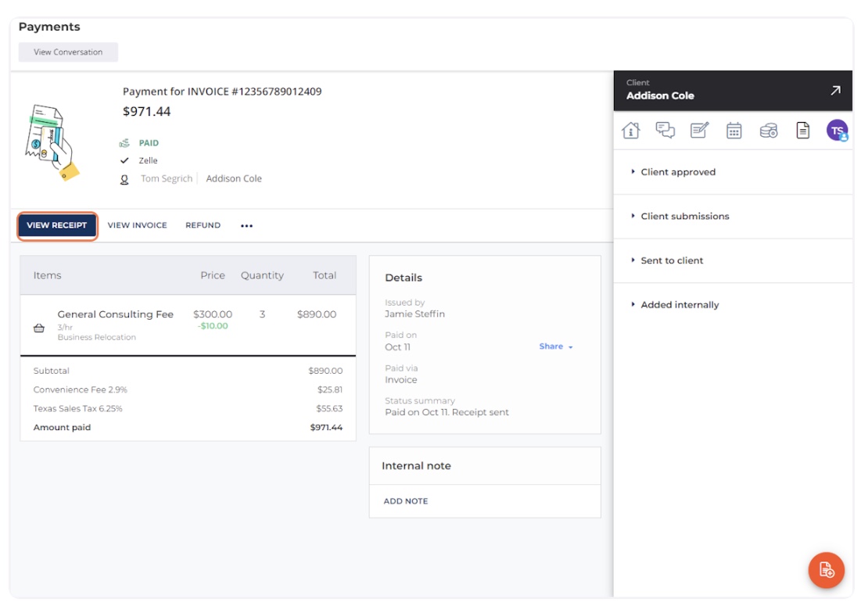Viewport: 868px width, 610px height.
Task: Open client conversations chat icon
Action: pyautogui.click(x=665, y=131)
